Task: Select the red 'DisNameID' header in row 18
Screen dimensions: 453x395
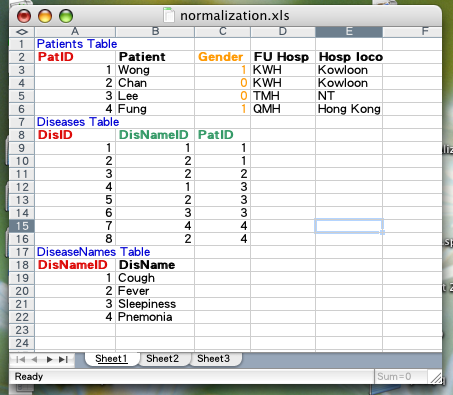Action: (x=75, y=265)
